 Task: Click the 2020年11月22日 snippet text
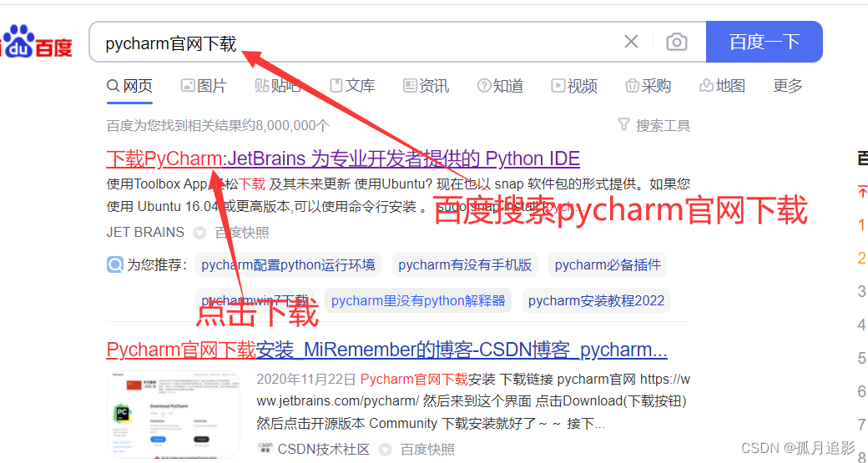[306, 379]
